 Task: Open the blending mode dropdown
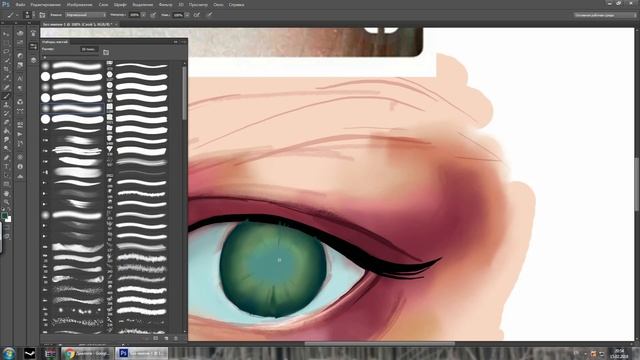point(86,15)
